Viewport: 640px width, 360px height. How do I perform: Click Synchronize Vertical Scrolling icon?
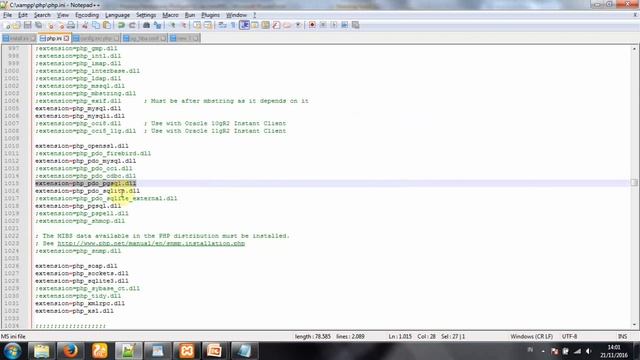pos(197,25)
